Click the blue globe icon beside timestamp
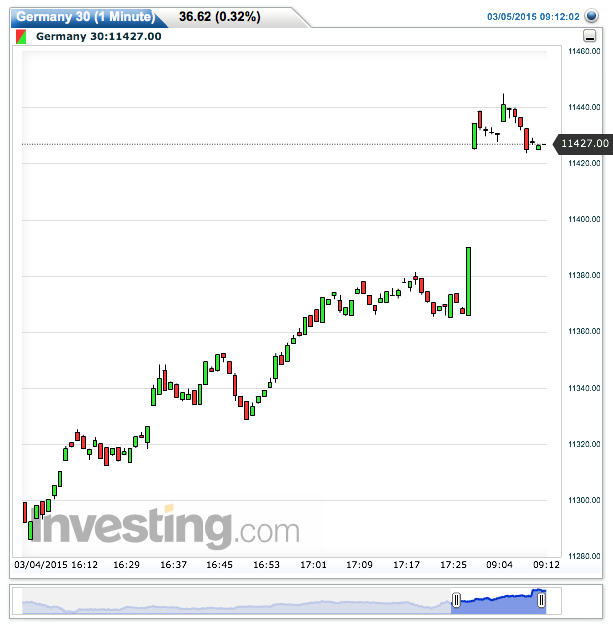 click(x=591, y=16)
